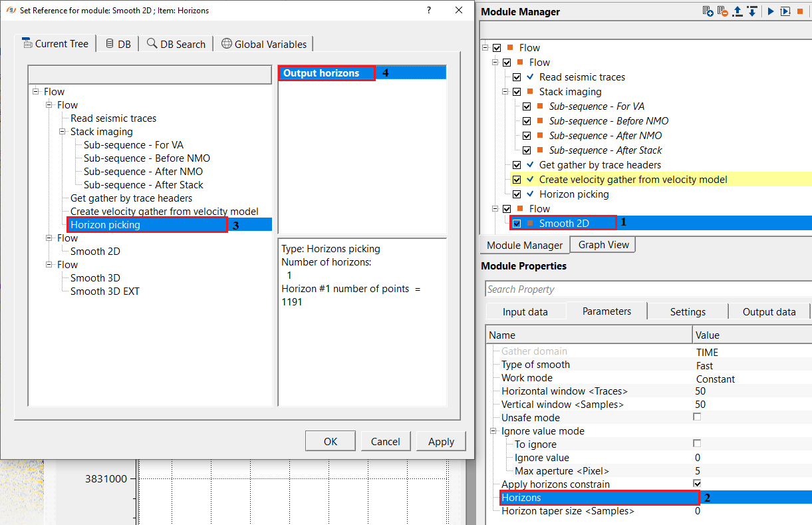The height and width of the screenshot is (525, 812).
Task: Open the Graph View tab
Action: click(603, 245)
